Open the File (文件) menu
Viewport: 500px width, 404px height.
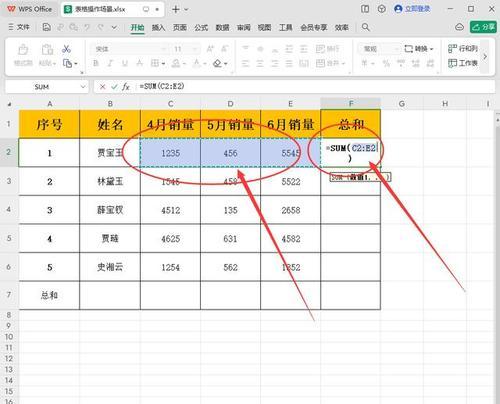[x=19, y=27]
